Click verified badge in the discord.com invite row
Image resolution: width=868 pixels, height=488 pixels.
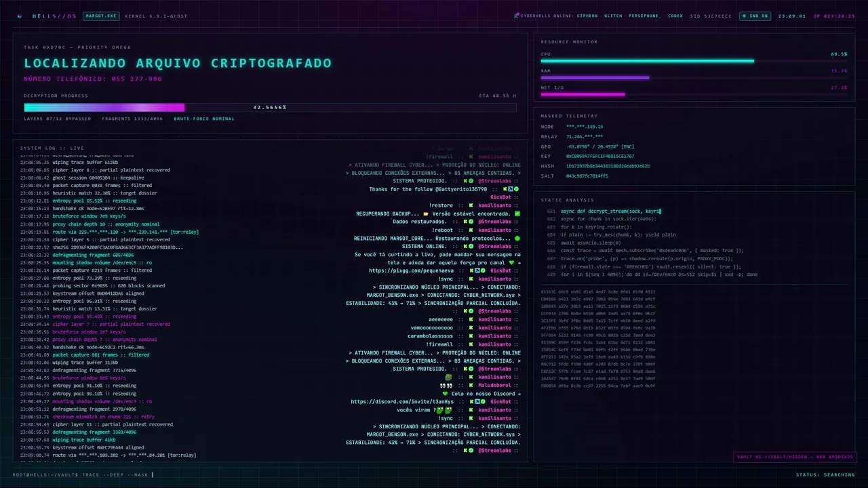click(481, 401)
